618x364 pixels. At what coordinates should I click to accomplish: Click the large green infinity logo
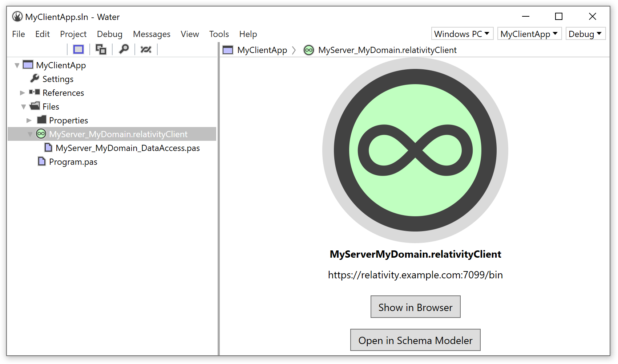click(415, 150)
